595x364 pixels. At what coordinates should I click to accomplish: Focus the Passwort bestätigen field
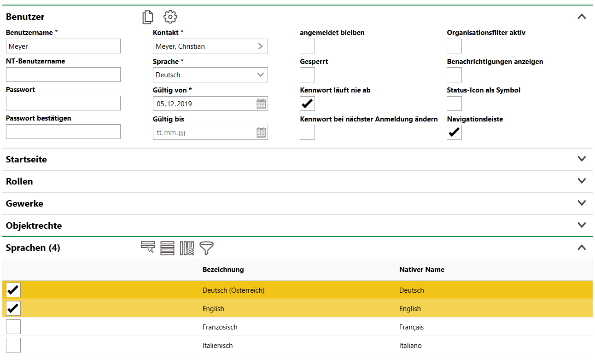tap(63, 132)
